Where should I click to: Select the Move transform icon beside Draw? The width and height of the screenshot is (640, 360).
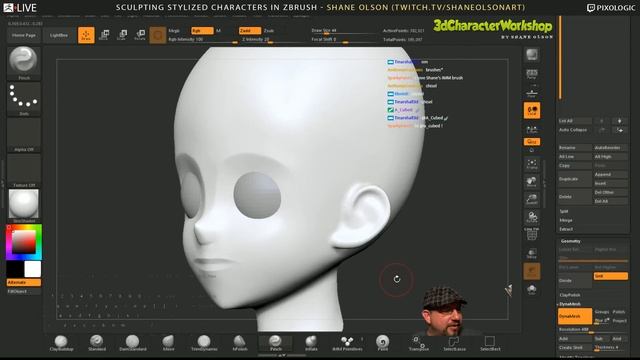104,35
